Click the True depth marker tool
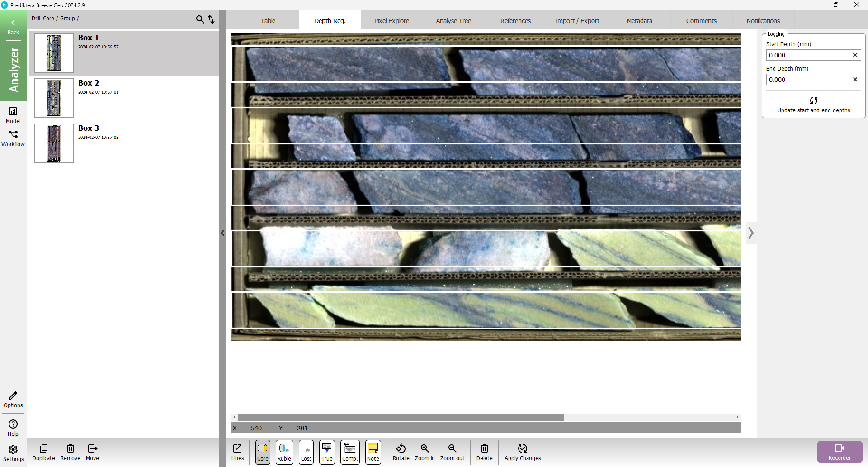This screenshot has width=868, height=467. 327,452
